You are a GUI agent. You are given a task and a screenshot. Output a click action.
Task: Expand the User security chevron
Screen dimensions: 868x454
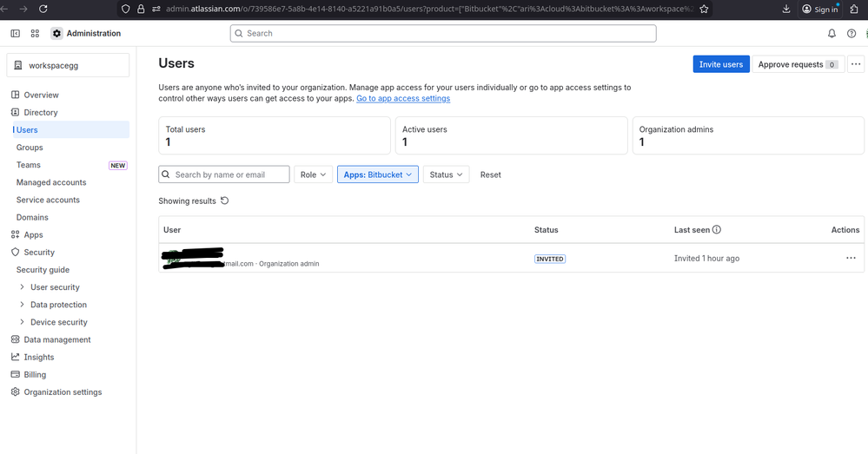22,287
